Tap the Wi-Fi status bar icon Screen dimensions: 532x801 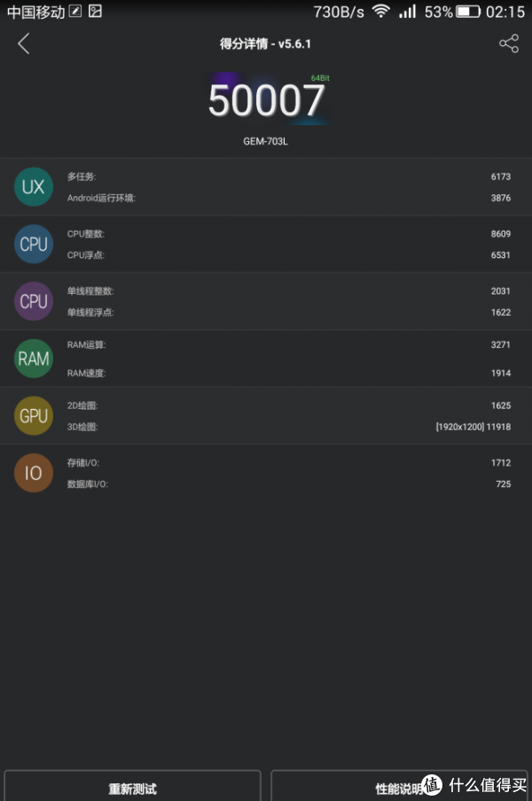click(381, 12)
